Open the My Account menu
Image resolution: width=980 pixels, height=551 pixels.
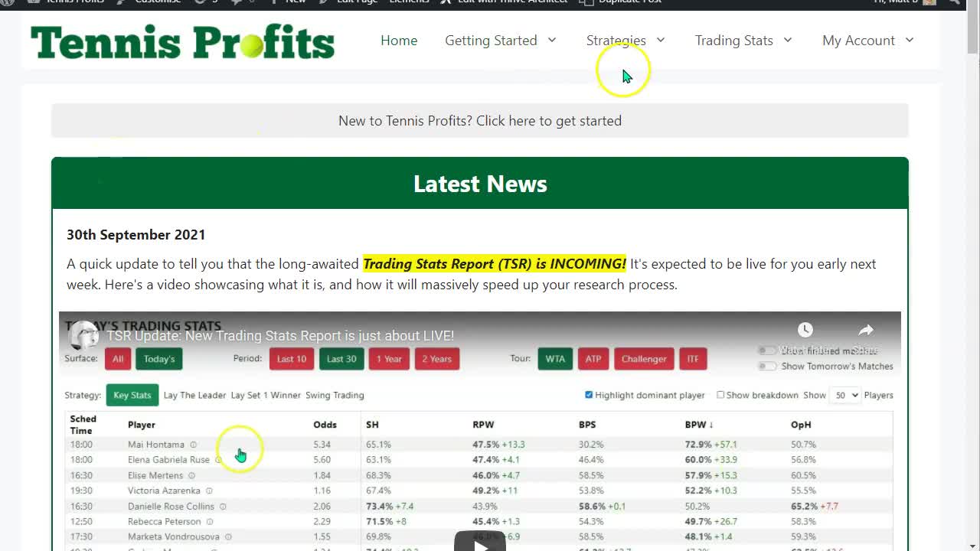pyautogui.click(x=858, y=41)
